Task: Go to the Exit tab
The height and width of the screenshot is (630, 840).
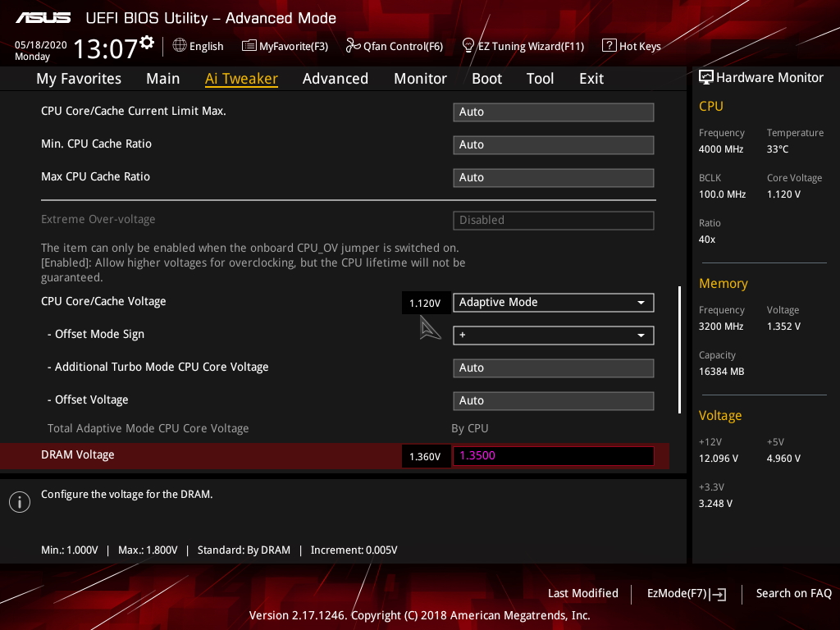Action: [591, 79]
